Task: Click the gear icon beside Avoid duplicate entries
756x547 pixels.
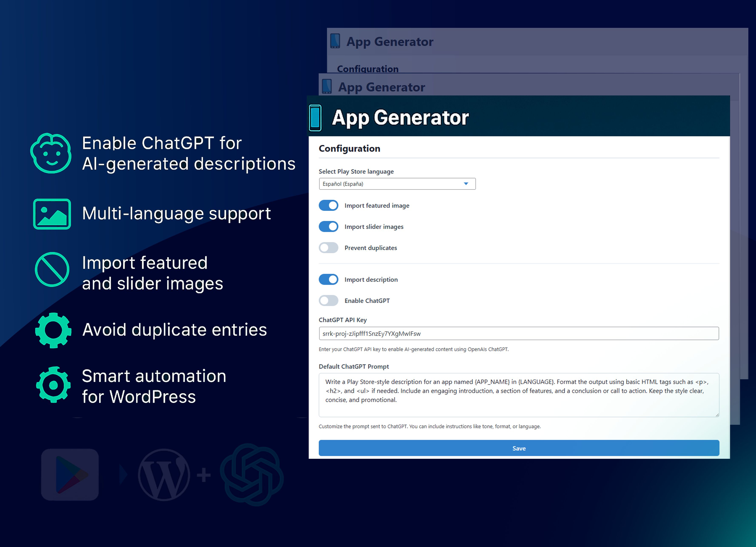Action: pyautogui.click(x=53, y=330)
